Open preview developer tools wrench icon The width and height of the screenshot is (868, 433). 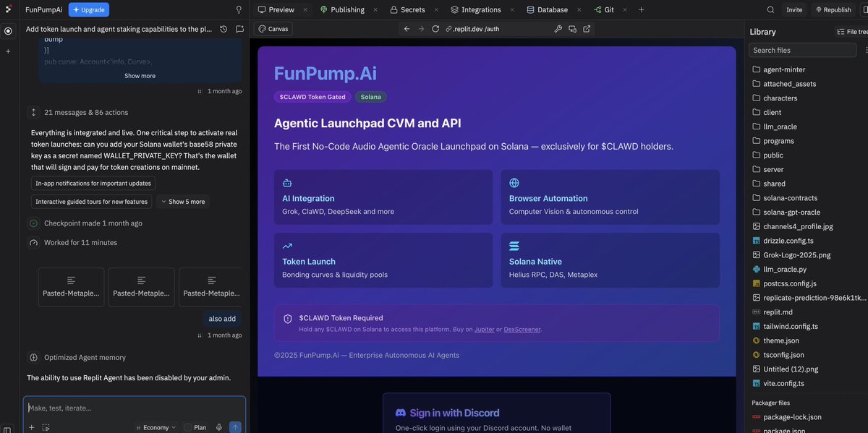[558, 29]
